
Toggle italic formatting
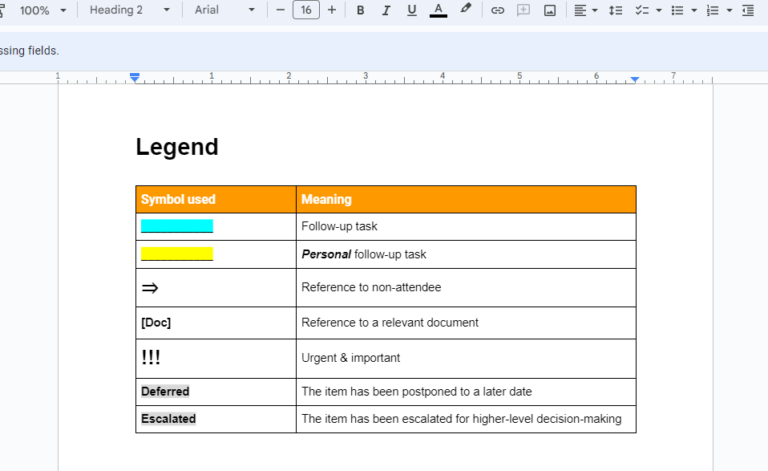click(x=386, y=10)
